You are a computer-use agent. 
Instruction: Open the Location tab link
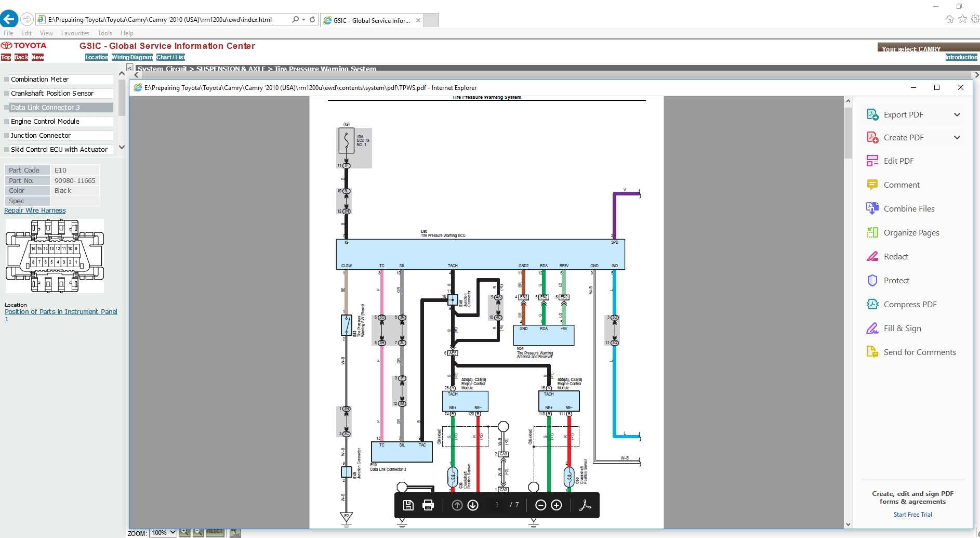(97, 57)
